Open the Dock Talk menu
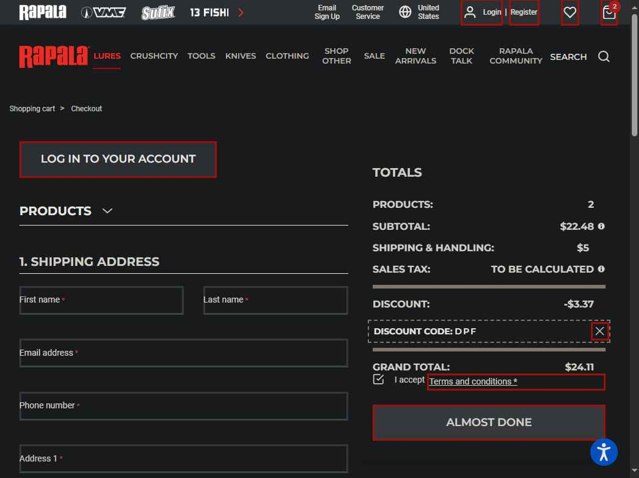Image resolution: width=639 pixels, height=478 pixels. click(461, 56)
